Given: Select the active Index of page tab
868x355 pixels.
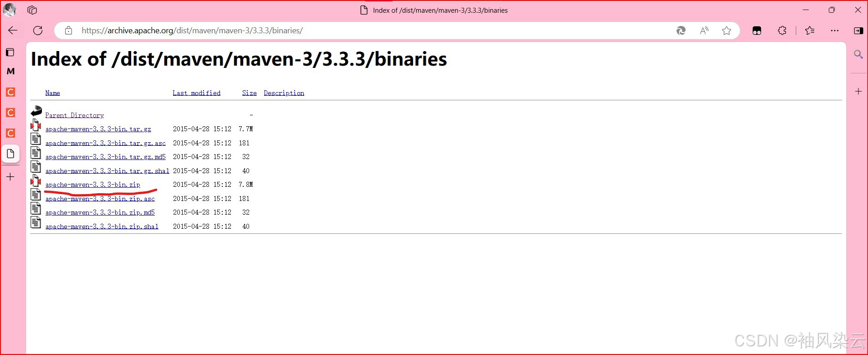Looking at the screenshot, I should coord(10,154).
